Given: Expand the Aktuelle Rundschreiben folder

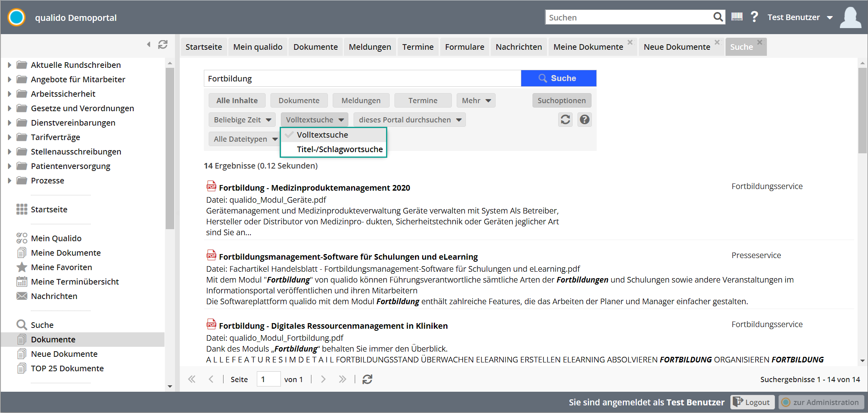Looking at the screenshot, I should tap(9, 65).
